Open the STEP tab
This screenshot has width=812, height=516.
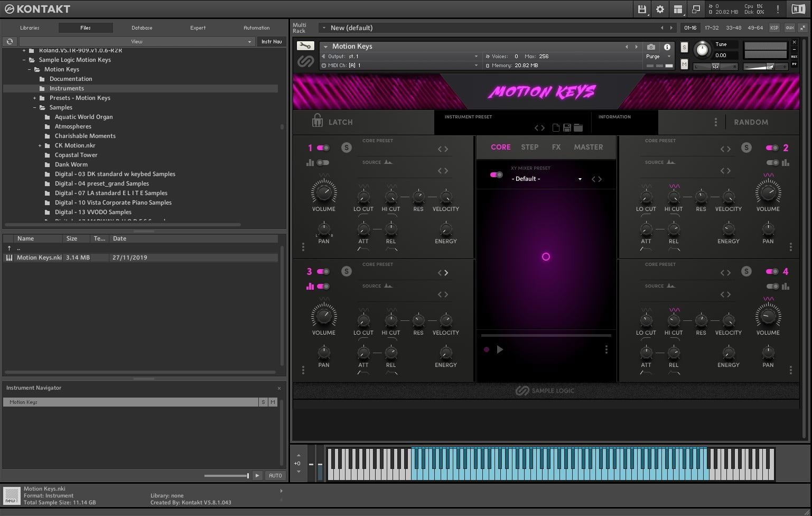tap(529, 148)
